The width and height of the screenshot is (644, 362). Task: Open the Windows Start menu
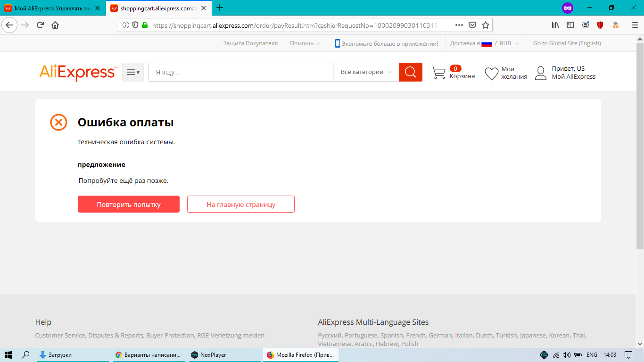8,355
